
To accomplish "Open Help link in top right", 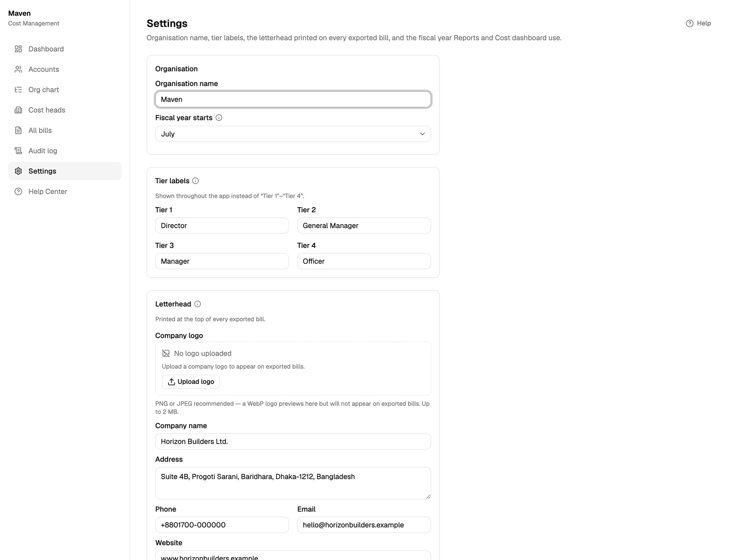I will tap(698, 23).
